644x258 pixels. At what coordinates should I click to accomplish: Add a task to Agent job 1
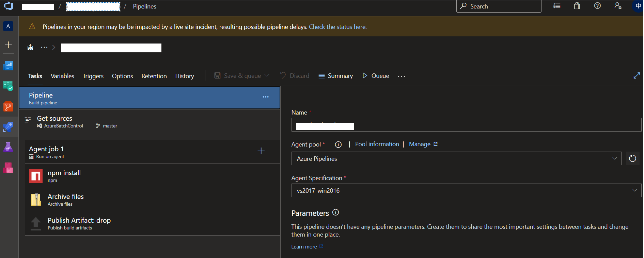click(x=261, y=151)
